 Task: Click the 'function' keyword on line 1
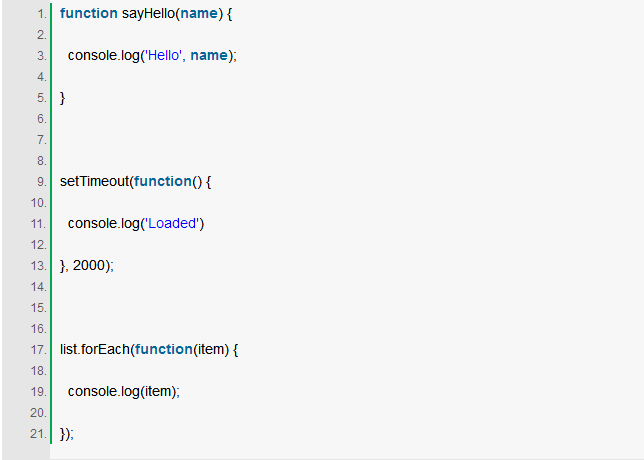89,14
